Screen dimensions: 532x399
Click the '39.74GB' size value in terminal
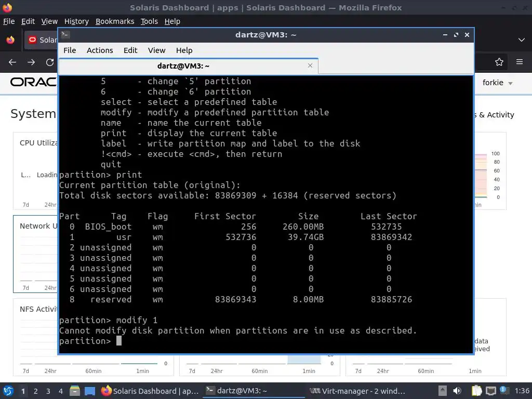click(x=305, y=237)
